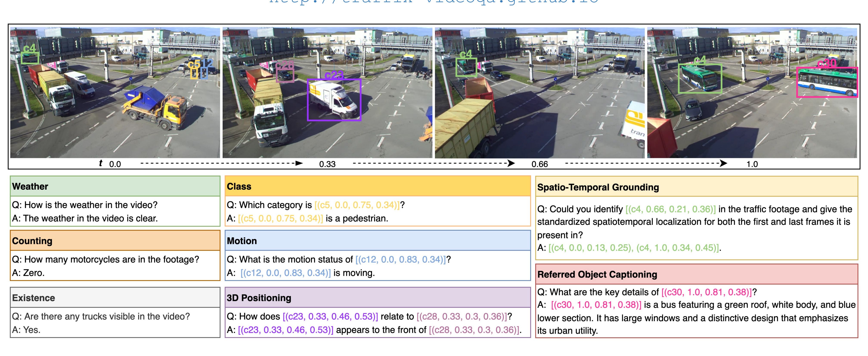Image resolution: width=868 pixels, height=356 pixels.
Task: Click the 0.66 timeline marker
Action: (x=539, y=164)
